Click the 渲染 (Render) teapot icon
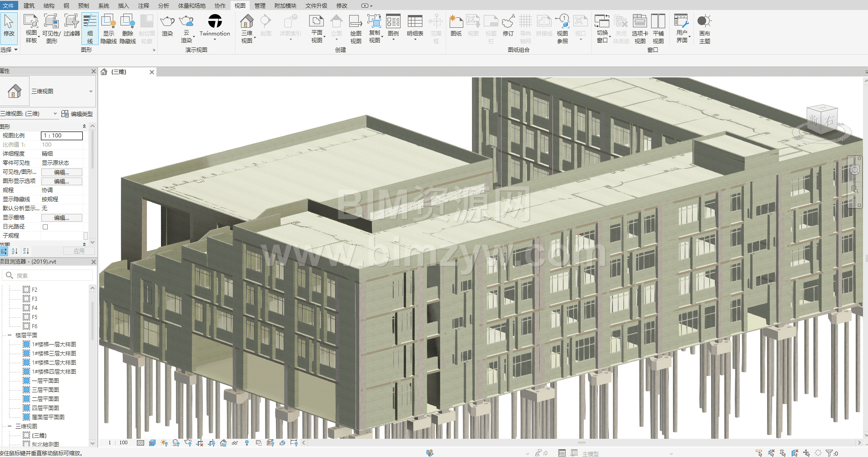The height and width of the screenshot is (457, 868). [x=167, y=22]
